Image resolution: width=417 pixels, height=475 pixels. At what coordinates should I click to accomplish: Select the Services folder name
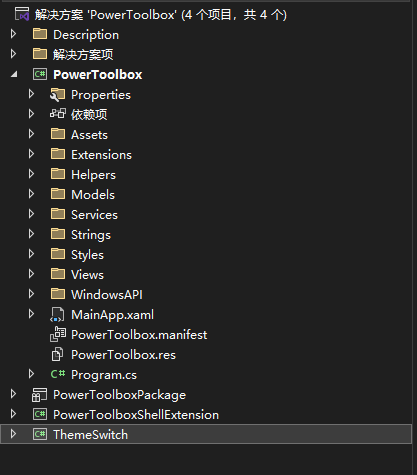pyautogui.click(x=94, y=215)
